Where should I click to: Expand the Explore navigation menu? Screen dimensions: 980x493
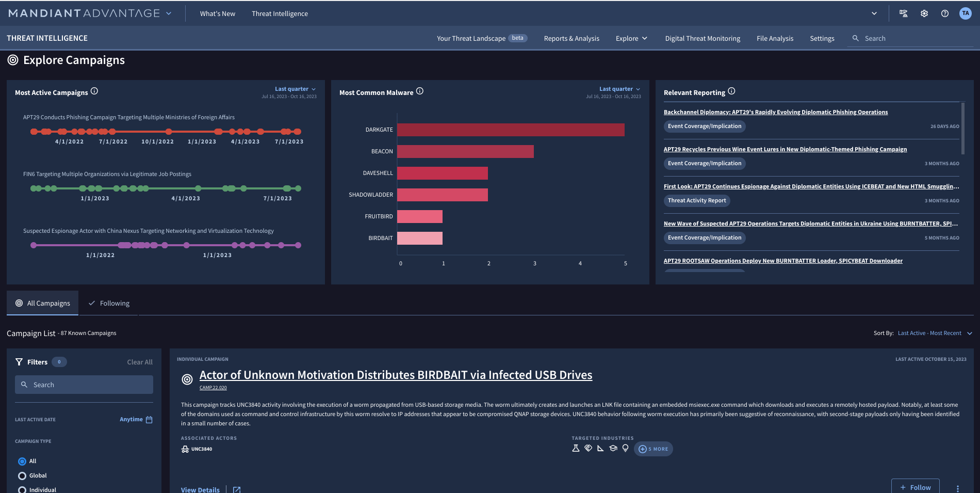click(631, 38)
